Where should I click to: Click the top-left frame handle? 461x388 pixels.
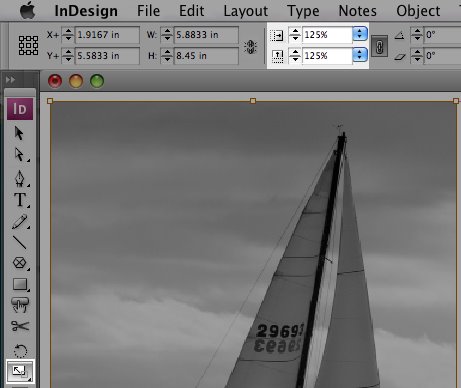coord(50,101)
